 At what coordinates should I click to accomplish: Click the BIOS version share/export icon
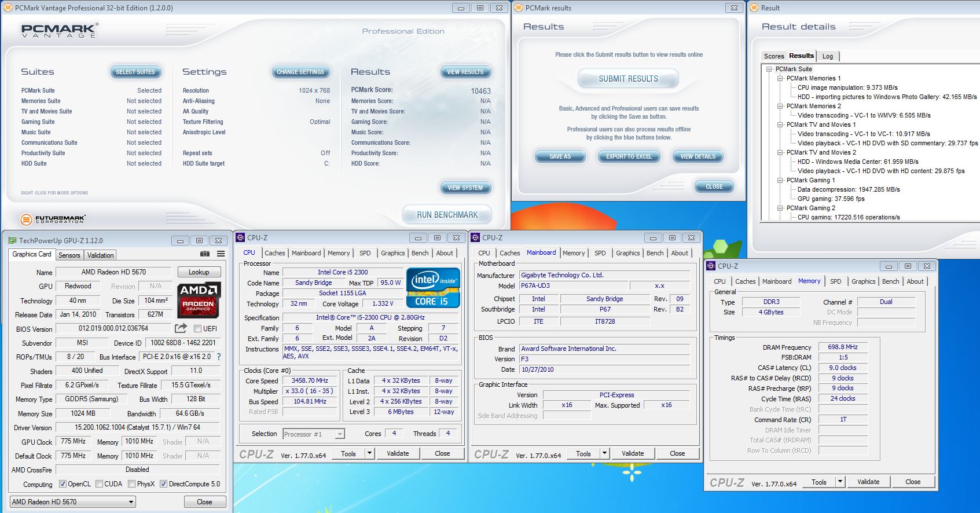click(x=181, y=328)
